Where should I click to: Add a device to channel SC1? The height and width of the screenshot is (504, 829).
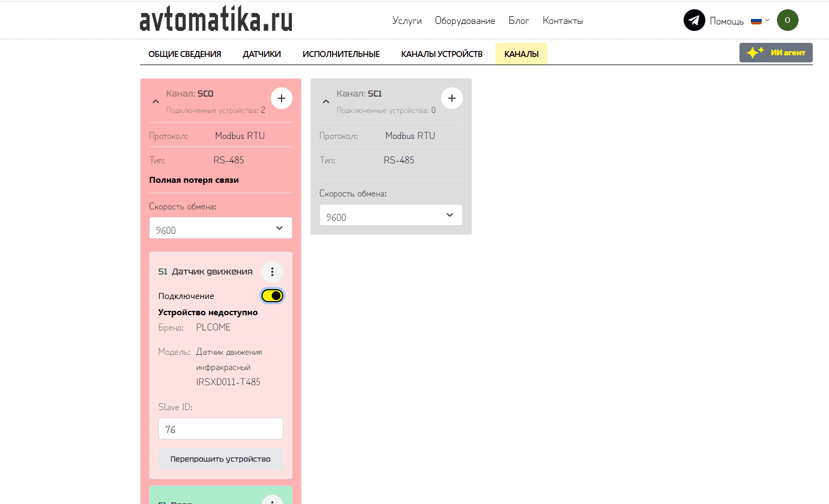[452, 98]
